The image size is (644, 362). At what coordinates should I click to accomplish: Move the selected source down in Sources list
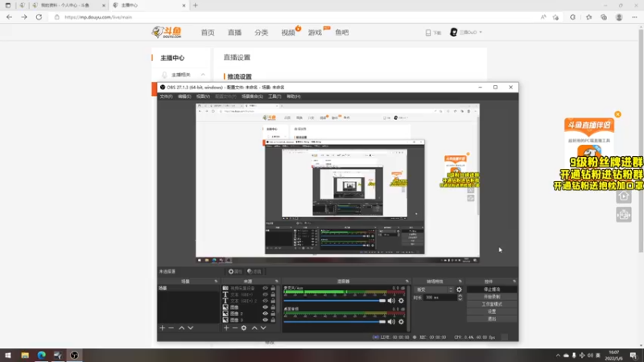pyautogui.click(x=263, y=328)
